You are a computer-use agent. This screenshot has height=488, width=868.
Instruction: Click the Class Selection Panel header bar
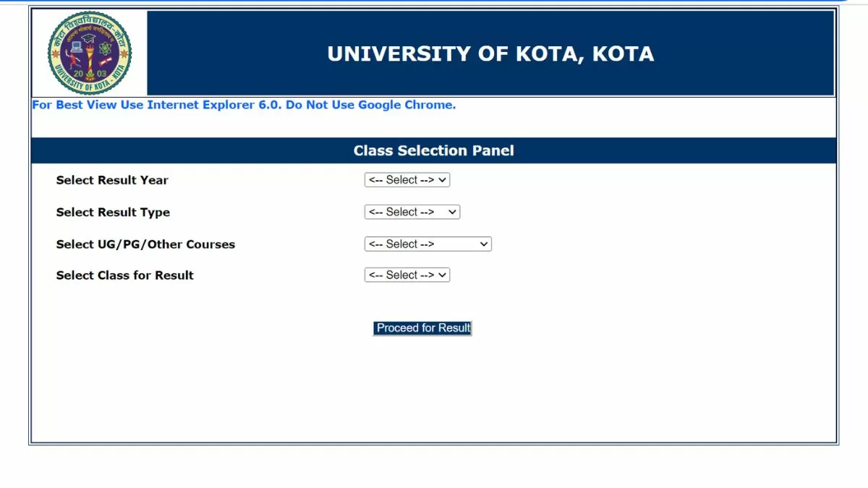(433, 150)
